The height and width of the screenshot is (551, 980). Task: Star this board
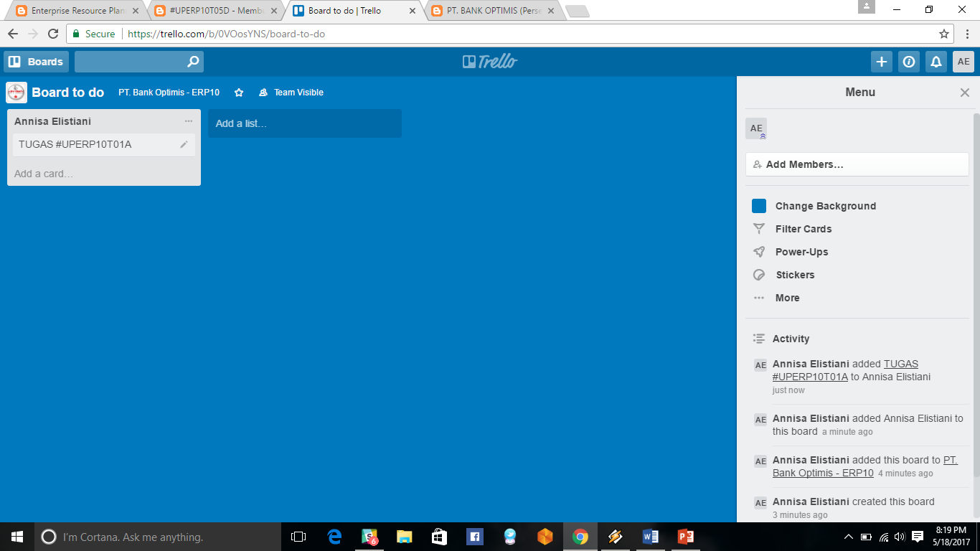point(239,93)
